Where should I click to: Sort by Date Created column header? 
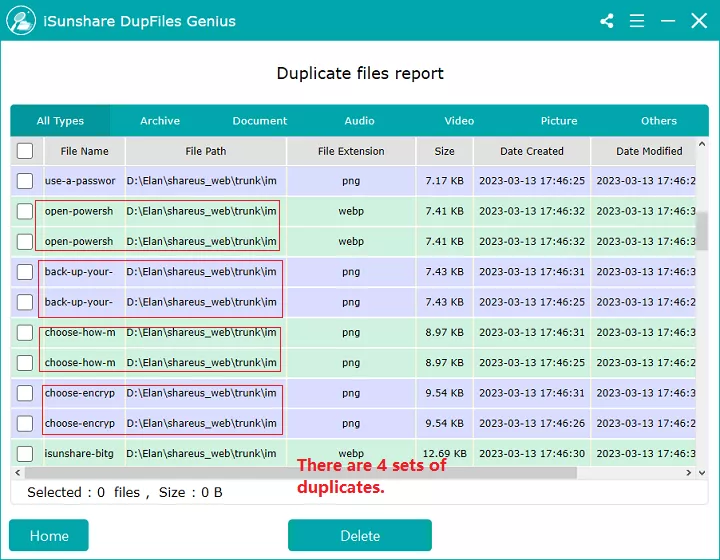click(532, 151)
